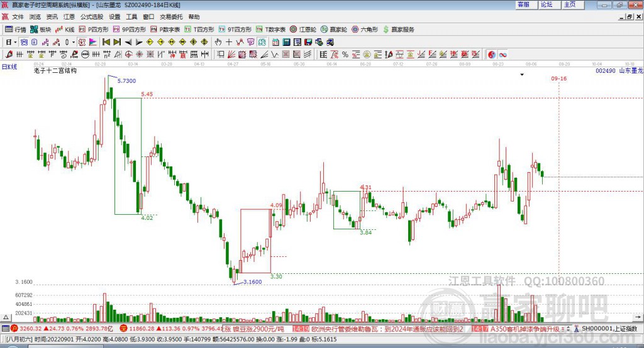Jump to first bar icon
This screenshot has width=644, height=348.
(106, 42)
